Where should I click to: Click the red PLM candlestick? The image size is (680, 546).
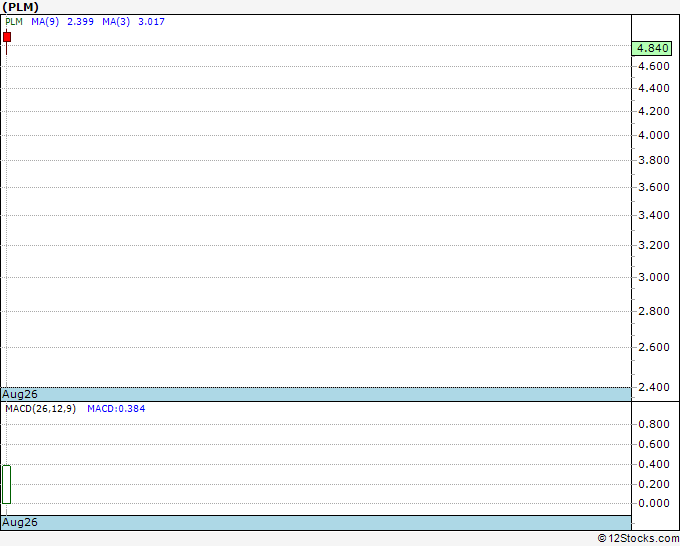click(7, 37)
